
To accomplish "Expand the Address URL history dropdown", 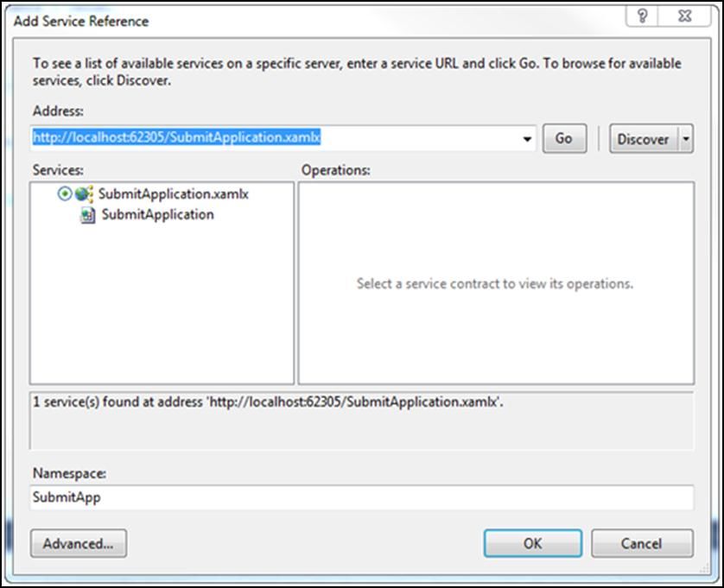I will point(527,138).
